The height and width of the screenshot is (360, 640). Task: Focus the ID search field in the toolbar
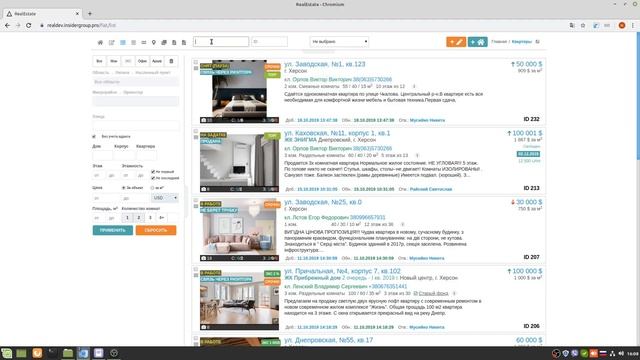[269, 42]
